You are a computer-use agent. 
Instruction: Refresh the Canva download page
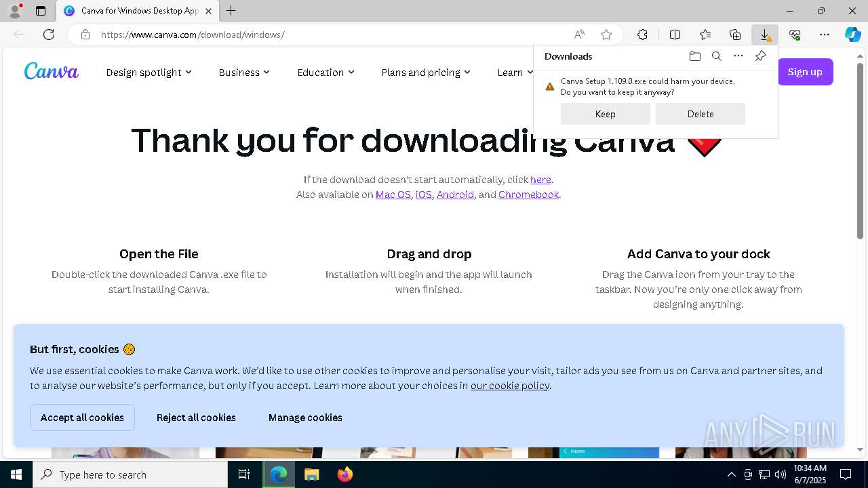click(x=49, y=35)
